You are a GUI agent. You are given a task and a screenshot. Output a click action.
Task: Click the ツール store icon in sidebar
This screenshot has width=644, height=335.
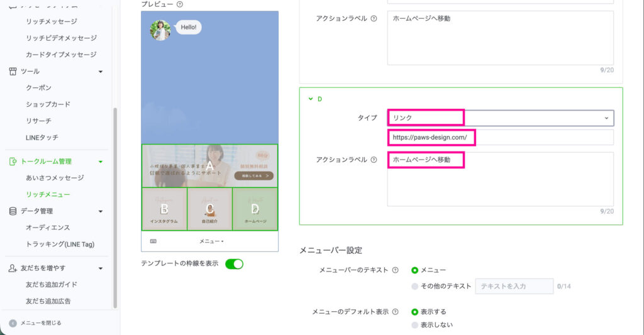coord(13,72)
